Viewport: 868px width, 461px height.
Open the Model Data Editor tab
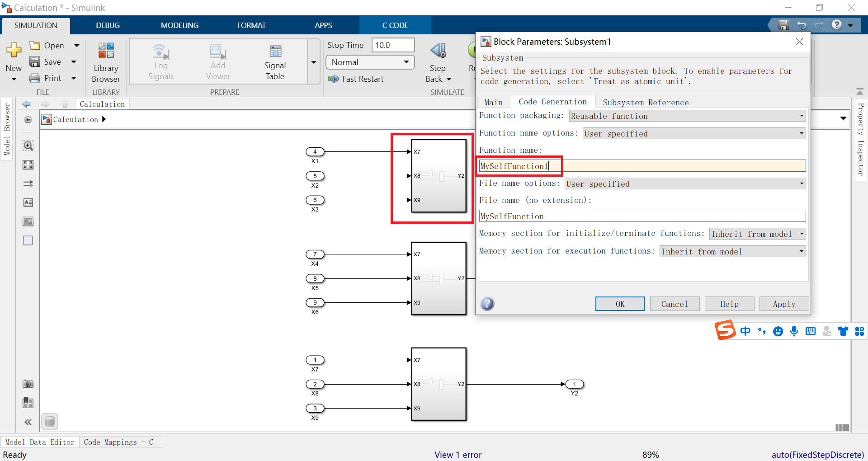[x=40, y=442]
